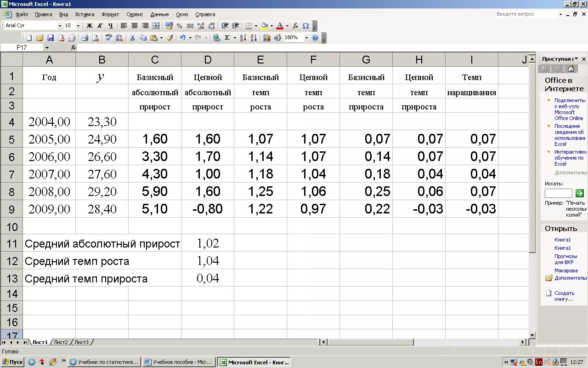Expand the borders options arrow
The height and width of the screenshot is (368, 588).
(256, 26)
